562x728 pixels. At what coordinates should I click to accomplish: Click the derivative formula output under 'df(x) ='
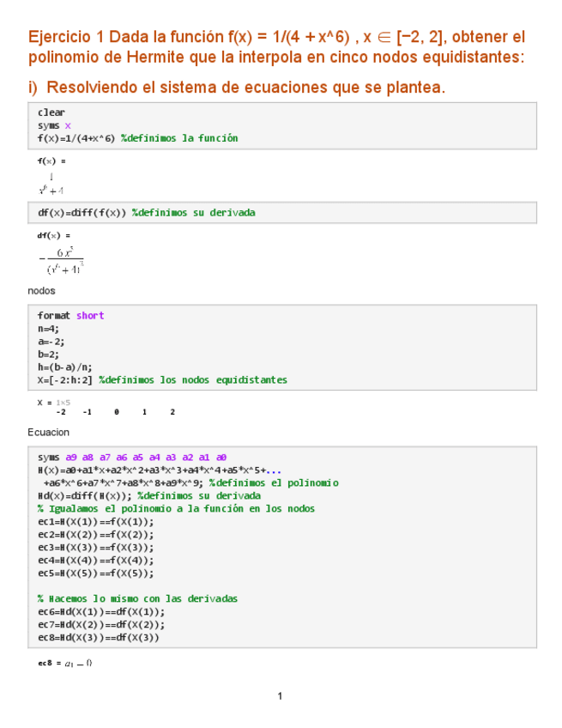(59, 261)
